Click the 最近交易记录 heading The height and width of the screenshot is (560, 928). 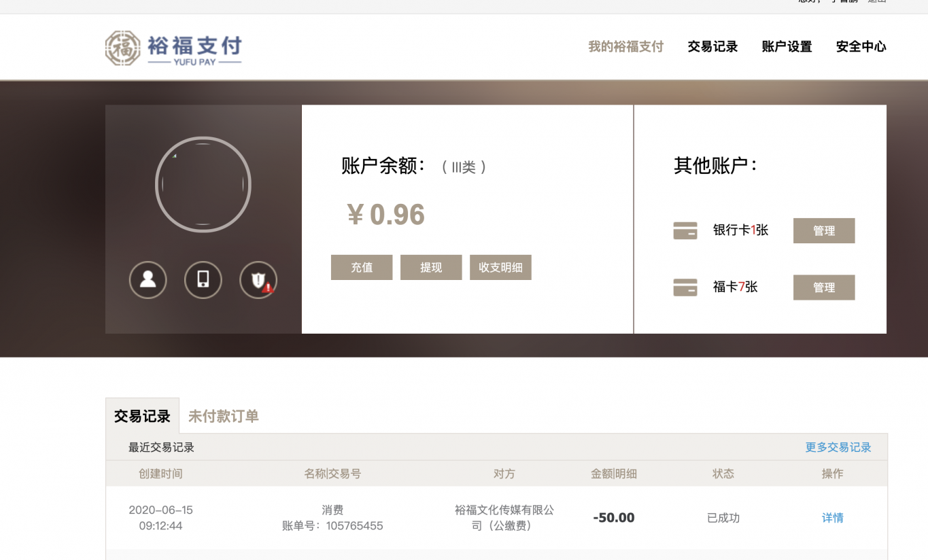[162, 447]
